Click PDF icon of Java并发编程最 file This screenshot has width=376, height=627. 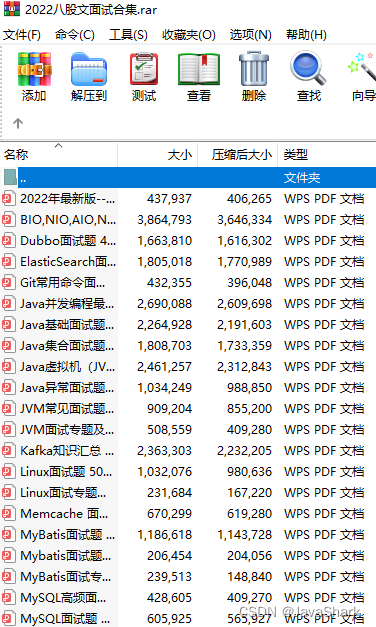(x=9, y=304)
